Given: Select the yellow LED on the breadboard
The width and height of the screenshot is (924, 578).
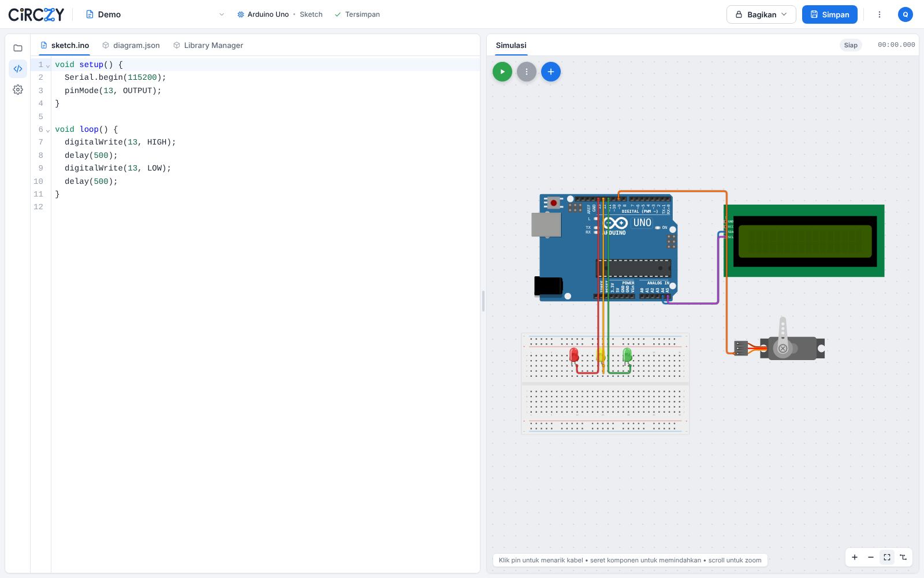Looking at the screenshot, I should pyautogui.click(x=601, y=355).
